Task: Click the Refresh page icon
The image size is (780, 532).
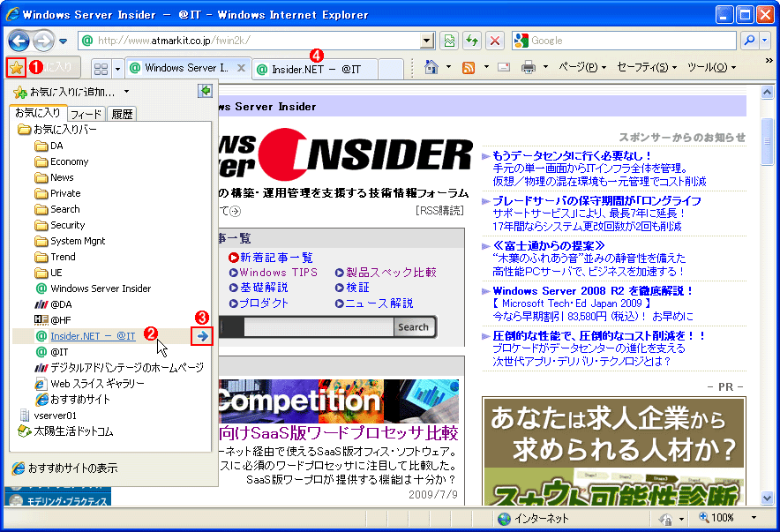Action: click(471, 41)
